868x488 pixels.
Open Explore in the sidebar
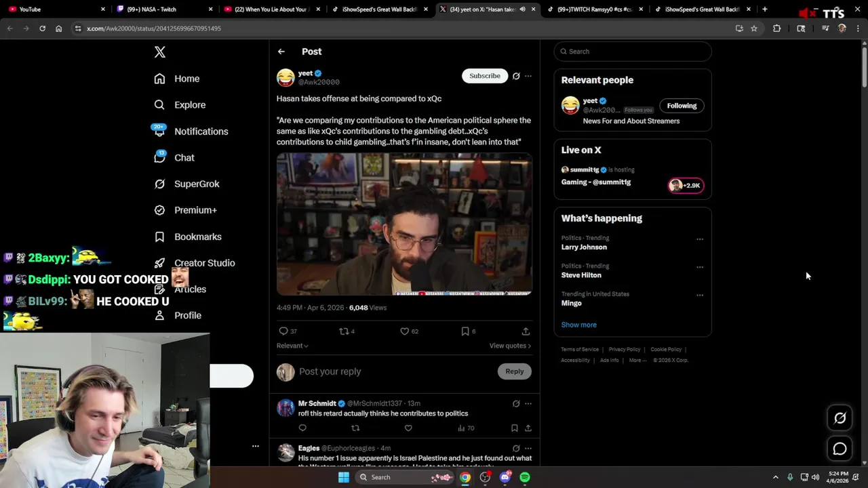coord(180,105)
